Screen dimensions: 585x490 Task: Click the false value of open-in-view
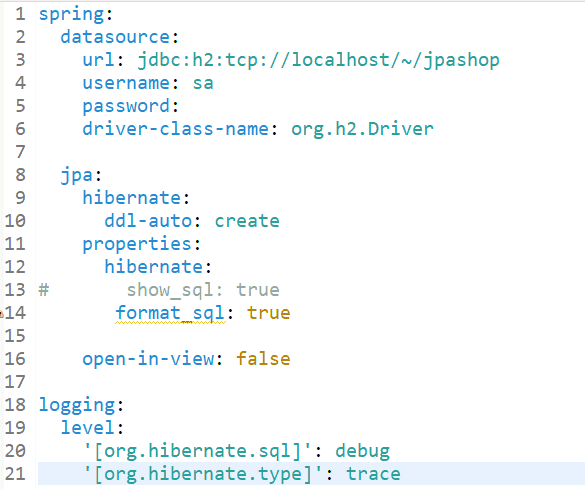[x=263, y=359]
